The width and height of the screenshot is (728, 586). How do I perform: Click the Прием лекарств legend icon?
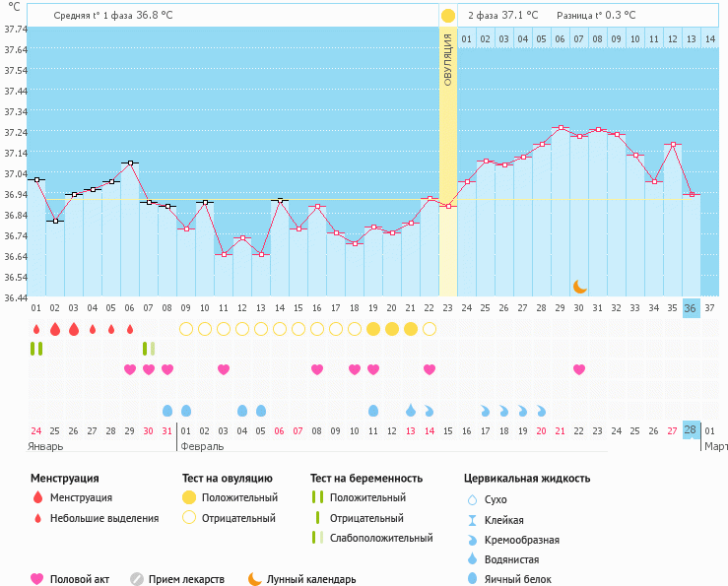tap(137, 579)
